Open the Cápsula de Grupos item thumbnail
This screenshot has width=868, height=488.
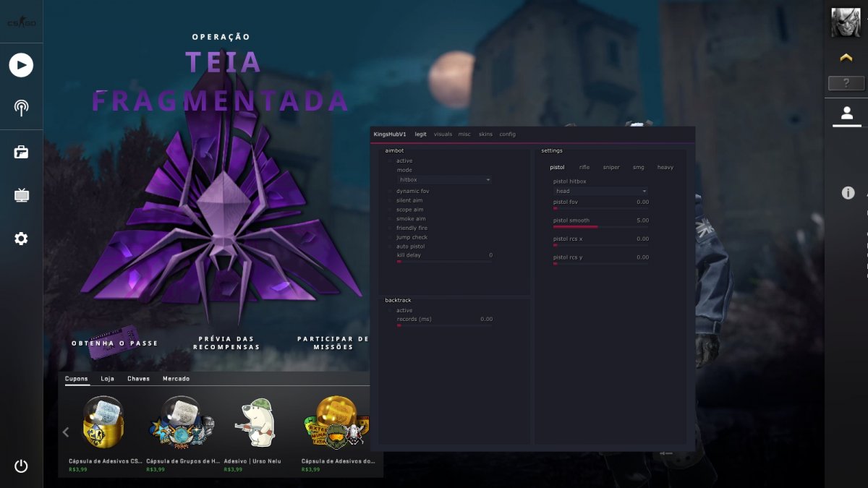click(181, 424)
